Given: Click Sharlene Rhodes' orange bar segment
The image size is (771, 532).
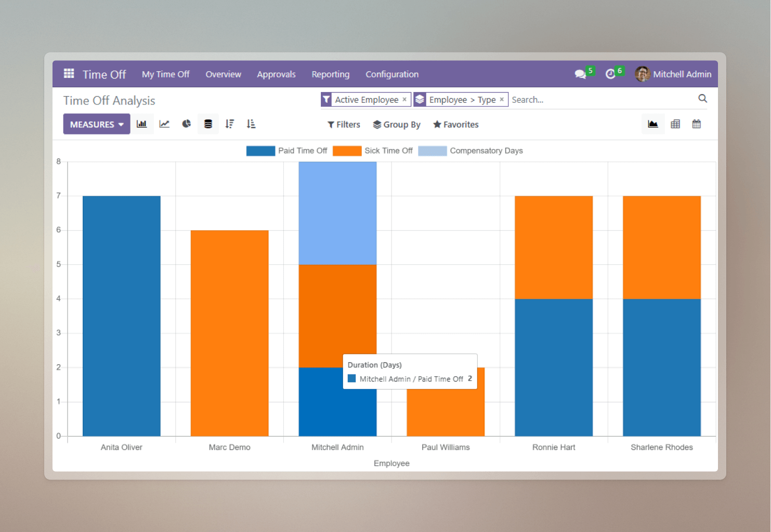Looking at the screenshot, I should (x=662, y=247).
